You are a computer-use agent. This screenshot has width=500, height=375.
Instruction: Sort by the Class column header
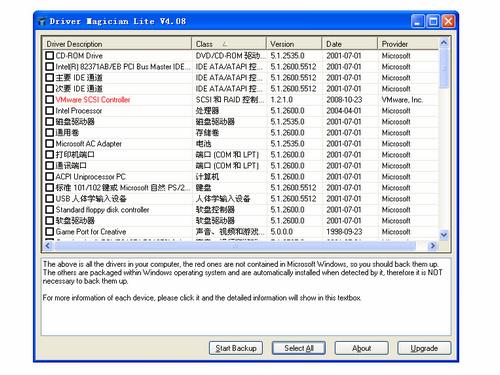(229, 44)
